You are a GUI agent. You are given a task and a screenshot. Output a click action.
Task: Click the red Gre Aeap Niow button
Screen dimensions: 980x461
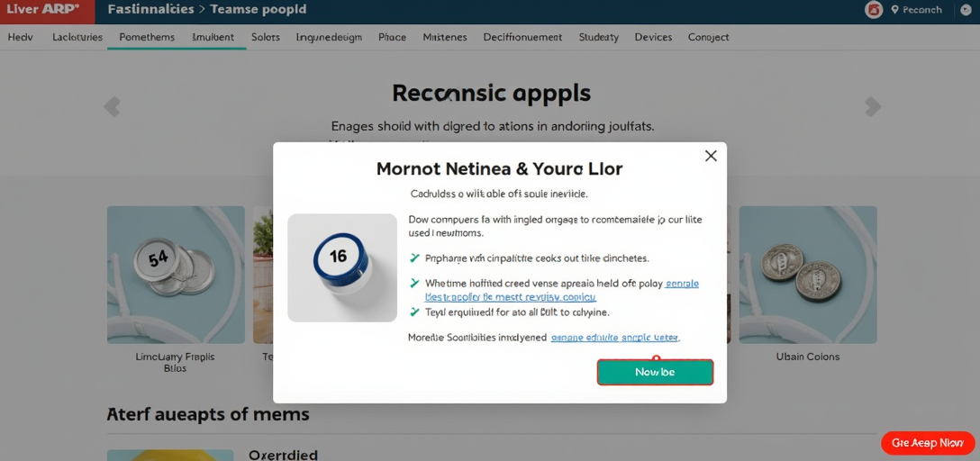coord(928,443)
